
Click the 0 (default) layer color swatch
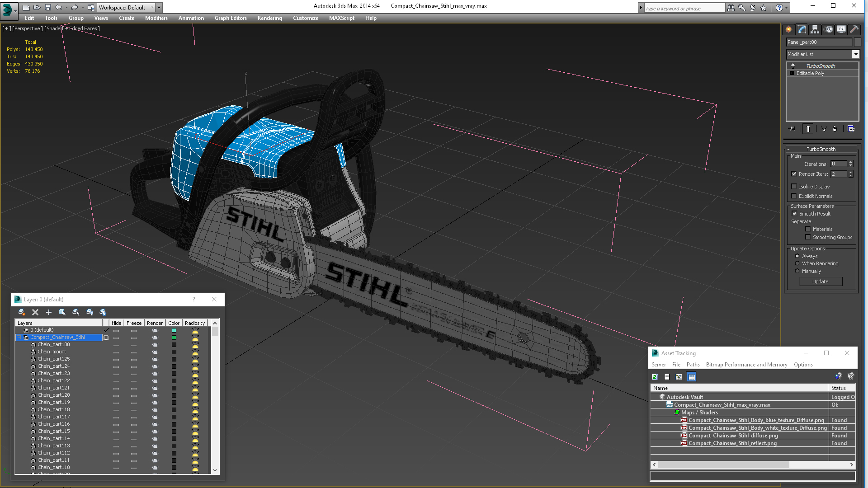point(174,330)
